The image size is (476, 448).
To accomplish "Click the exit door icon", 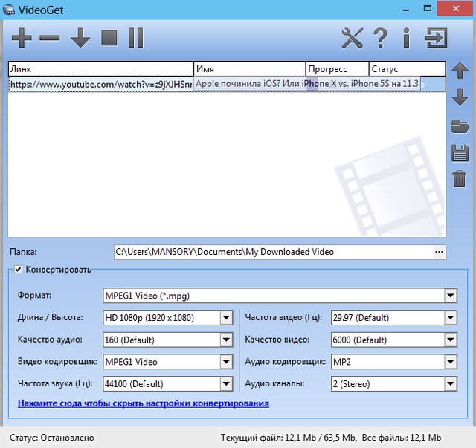I will (x=436, y=37).
